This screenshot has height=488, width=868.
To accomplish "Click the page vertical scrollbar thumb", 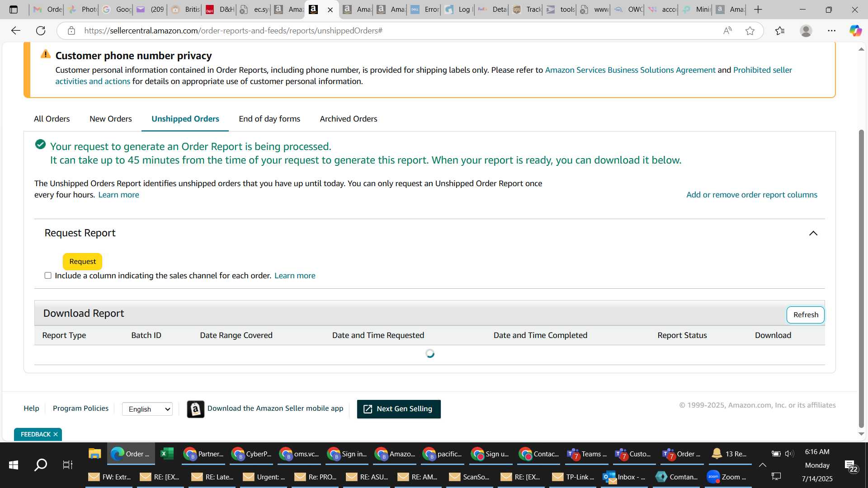I will pos(861,278).
